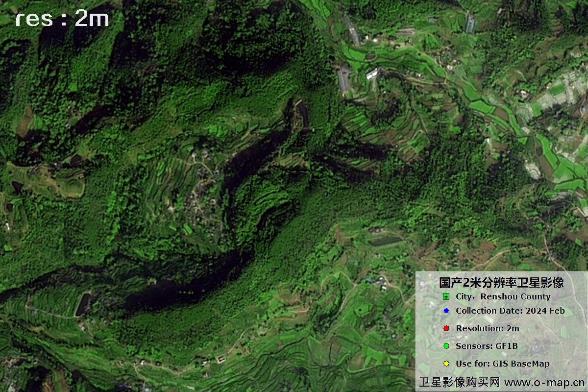The image size is (588, 392).
Task: Click the village cluster in the image center
Action: click(x=203, y=191)
